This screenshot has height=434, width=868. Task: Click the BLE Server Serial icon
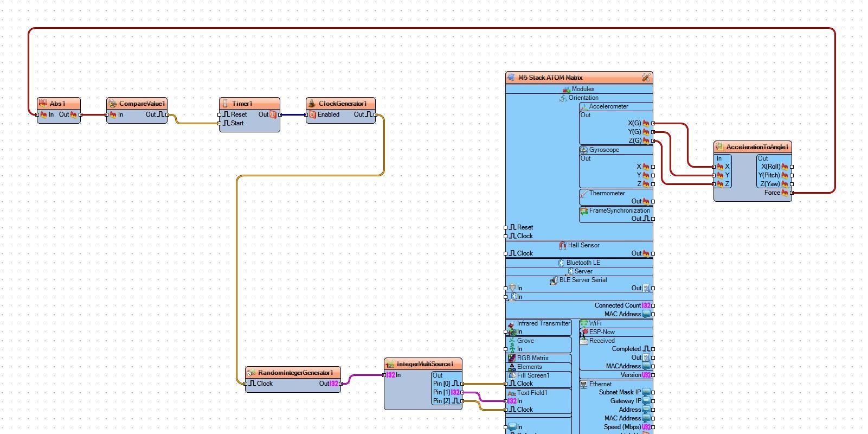click(554, 280)
